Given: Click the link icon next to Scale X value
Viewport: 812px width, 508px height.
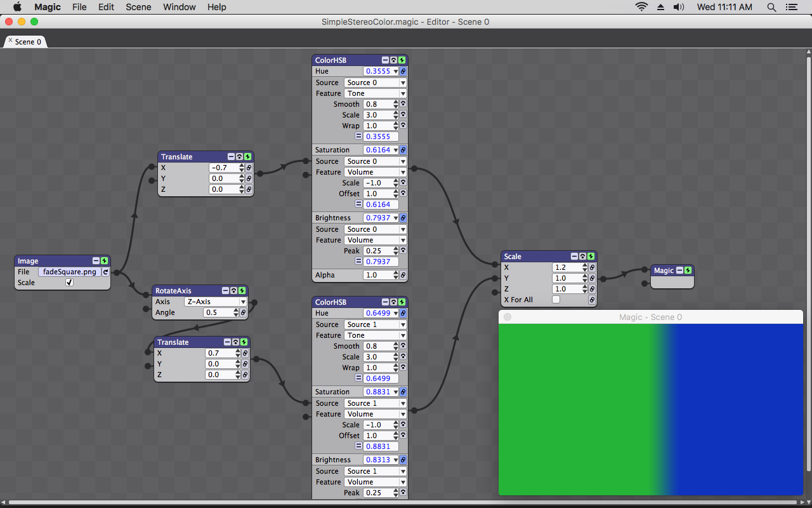Looking at the screenshot, I should tap(592, 267).
